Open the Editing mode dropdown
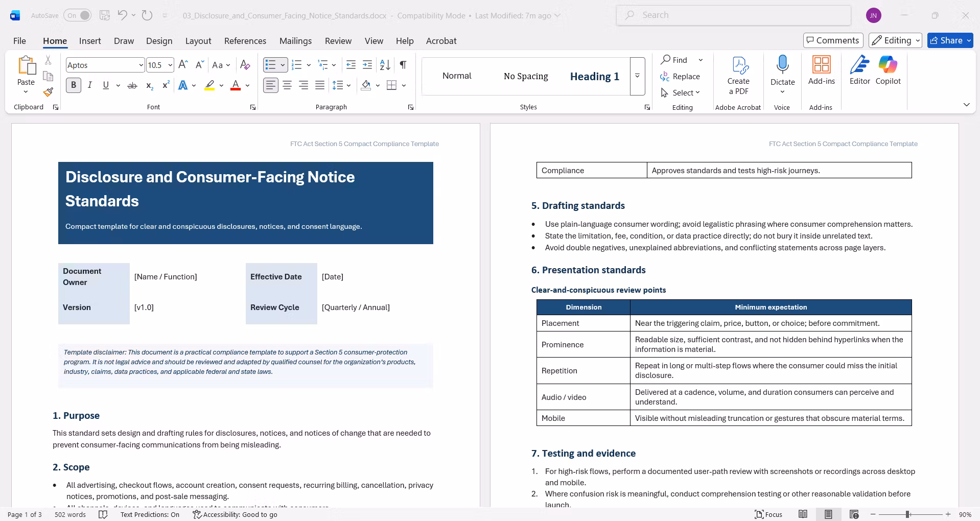980x521 pixels. [x=896, y=40]
